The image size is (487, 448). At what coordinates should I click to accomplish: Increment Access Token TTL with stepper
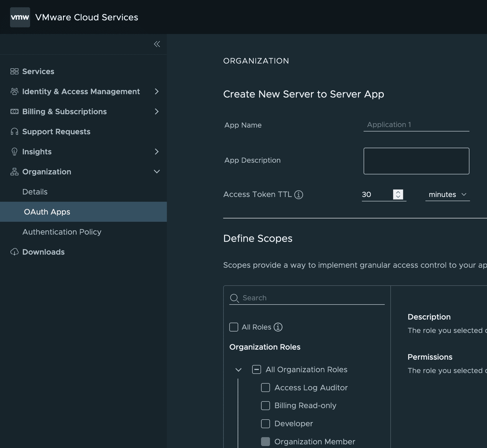click(x=398, y=193)
